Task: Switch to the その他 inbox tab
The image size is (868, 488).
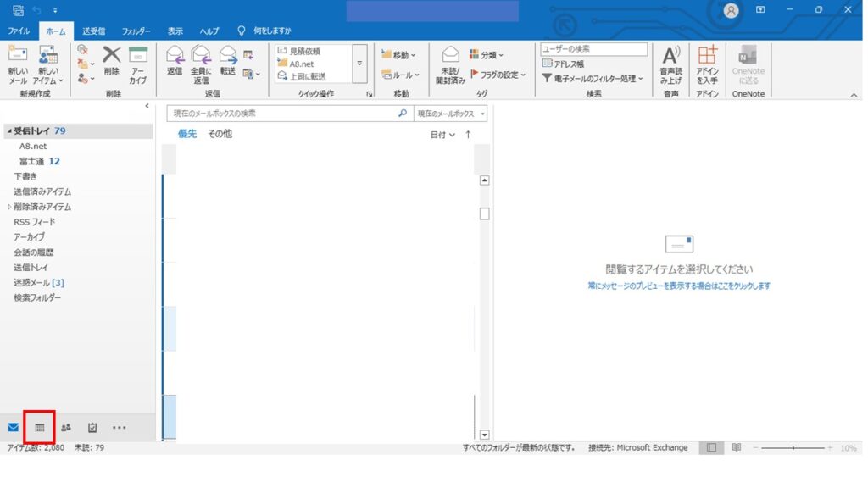Action: 220,134
